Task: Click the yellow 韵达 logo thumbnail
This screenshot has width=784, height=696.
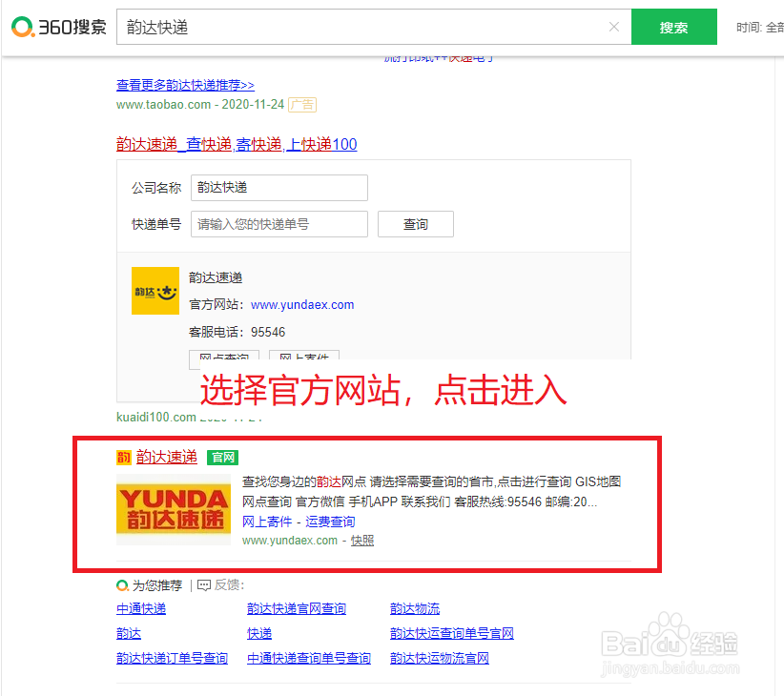Action: pos(155,291)
